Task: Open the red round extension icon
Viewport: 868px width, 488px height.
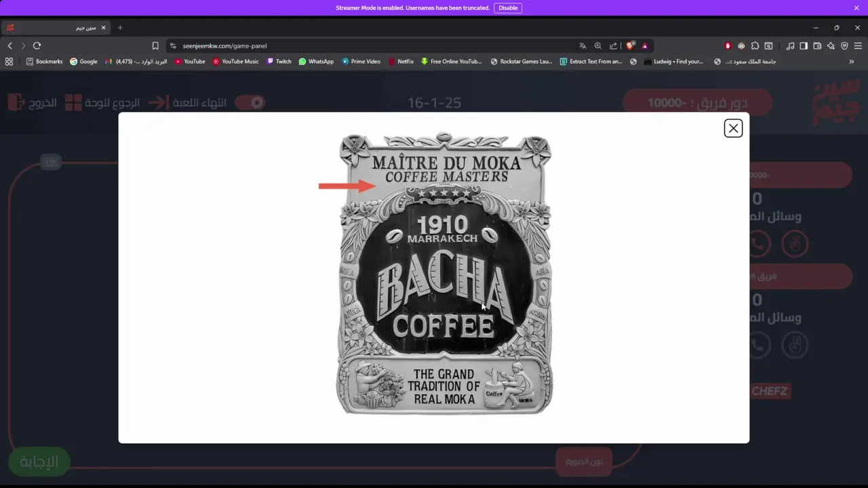Action: [x=728, y=45]
